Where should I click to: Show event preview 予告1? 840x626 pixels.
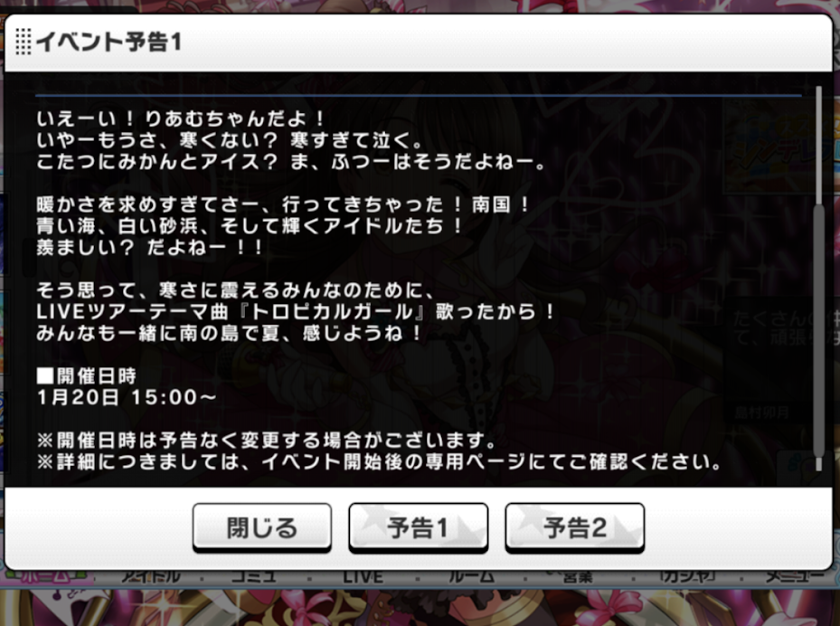[x=419, y=527]
